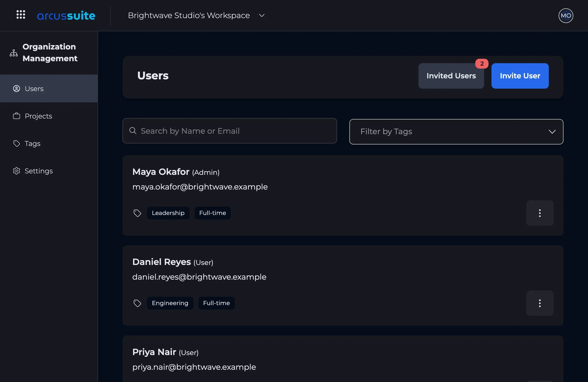The height and width of the screenshot is (382, 588).
Task: Open Maya Okafor's three-dot options menu
Action: 540,213
